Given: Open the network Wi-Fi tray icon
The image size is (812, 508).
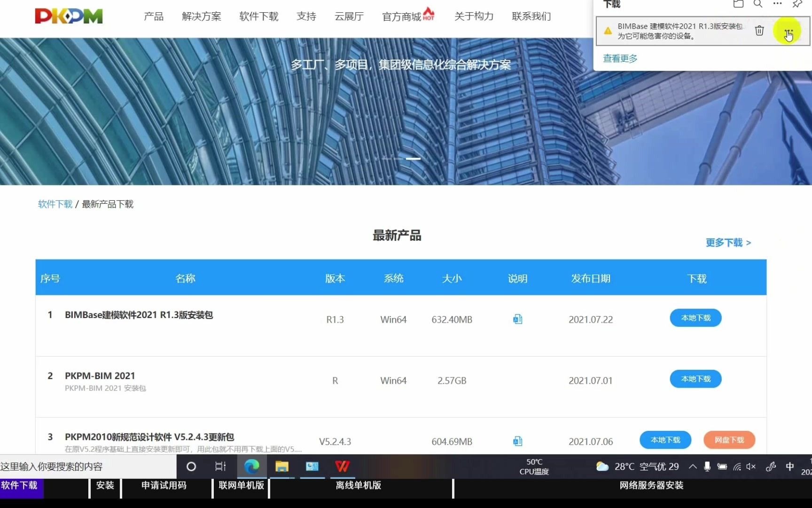Looking at the screenshot, I should click(x=737, y=467).
